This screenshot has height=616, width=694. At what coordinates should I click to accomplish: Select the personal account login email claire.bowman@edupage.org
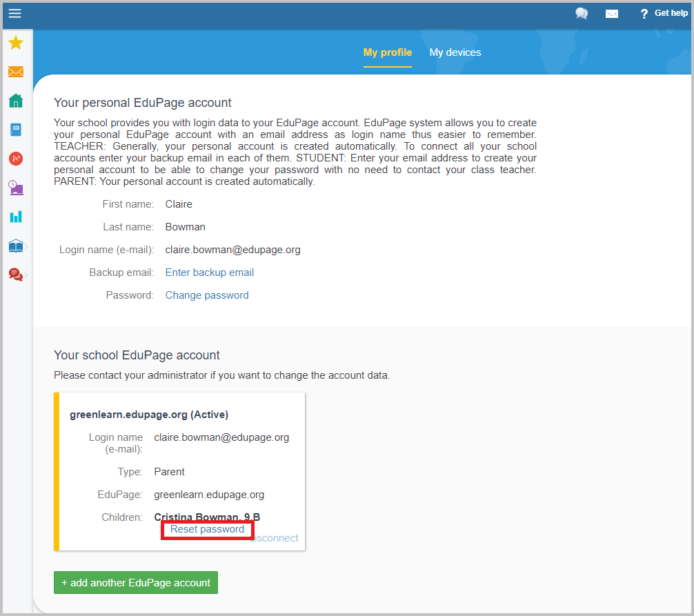pyautogui.click(x=232, y=250)
